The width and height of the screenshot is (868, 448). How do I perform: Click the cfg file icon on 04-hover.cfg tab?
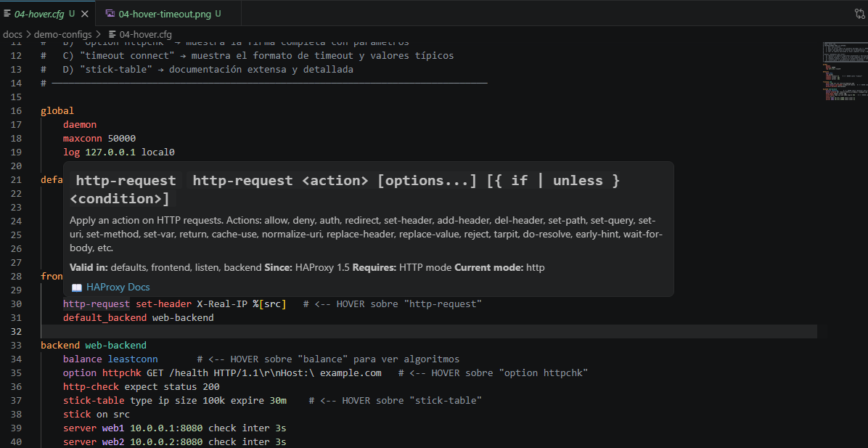(6, 12)
